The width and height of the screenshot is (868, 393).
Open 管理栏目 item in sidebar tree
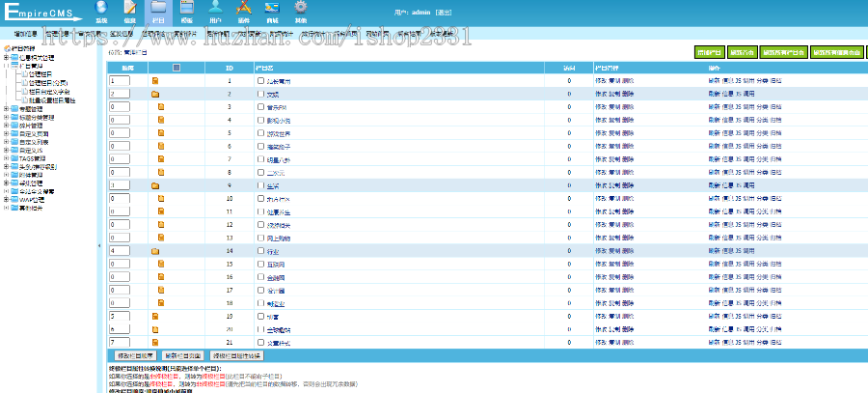[41, 73]
